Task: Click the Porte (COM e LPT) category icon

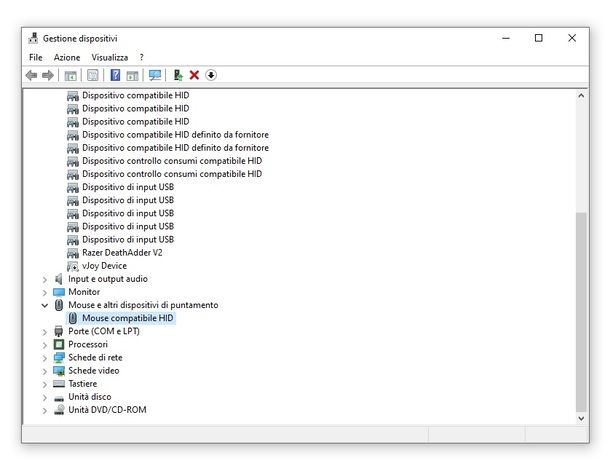Action: (59, 331)
